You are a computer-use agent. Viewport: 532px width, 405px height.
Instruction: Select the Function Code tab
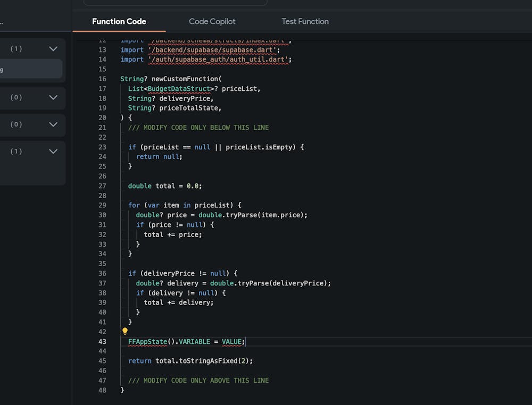pyautogui.click(x=119, y=21)
